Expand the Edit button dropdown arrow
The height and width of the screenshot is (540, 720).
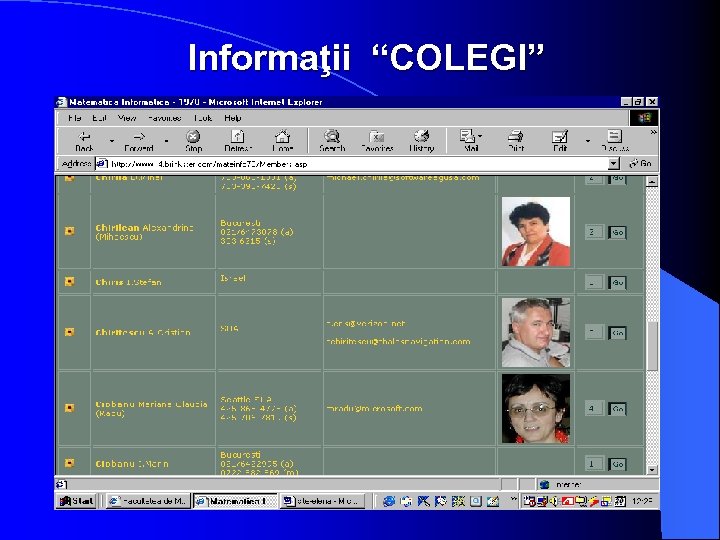587,141
